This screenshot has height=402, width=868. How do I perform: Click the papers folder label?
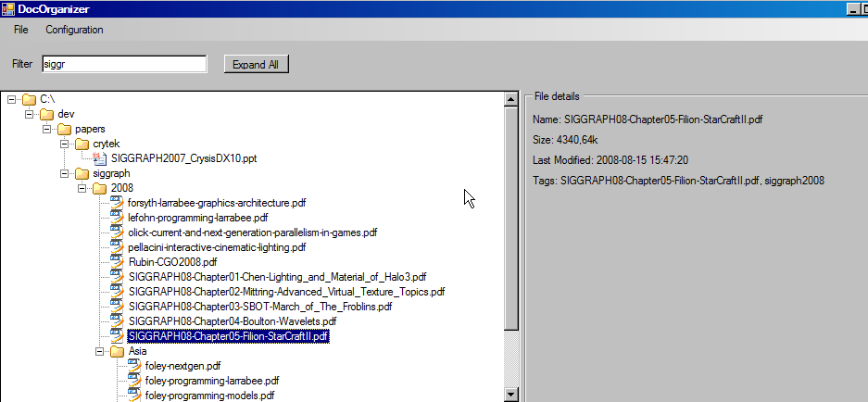tap(90, 129)
